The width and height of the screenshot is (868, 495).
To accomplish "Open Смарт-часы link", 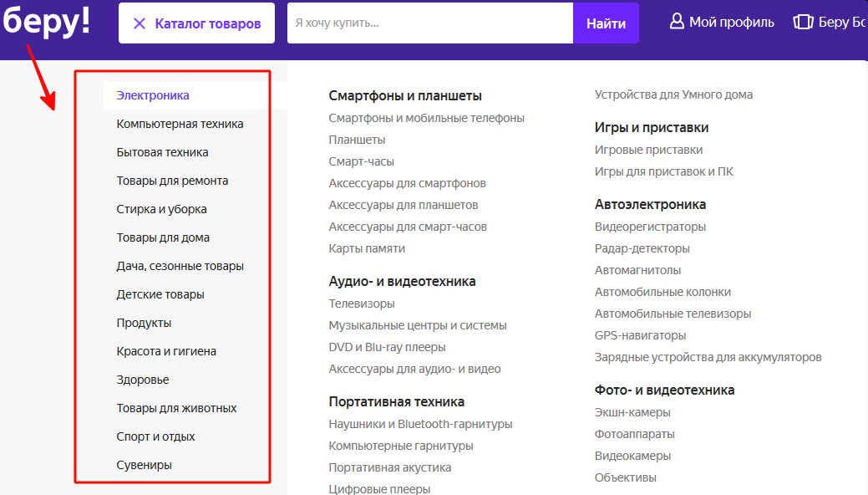I will [362, 161].
